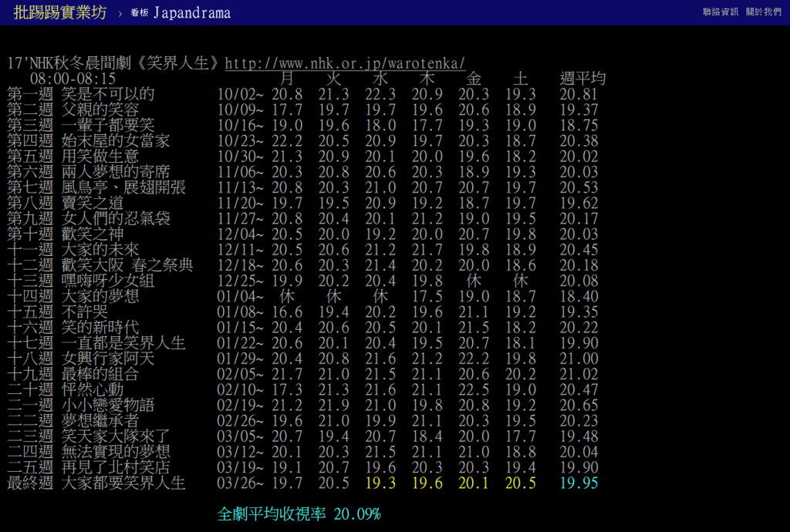Click the cyan week average 19.95
The image size is (790, 532).
coord(579,483)
